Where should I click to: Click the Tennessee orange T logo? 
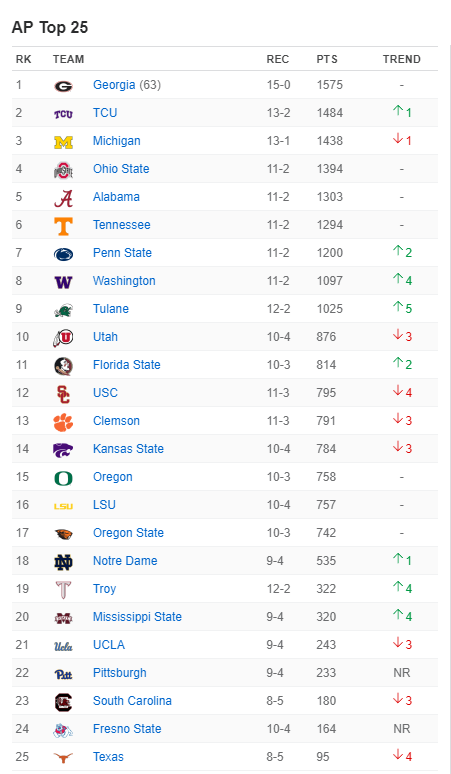pyautogui.click(x=63, y=226)
